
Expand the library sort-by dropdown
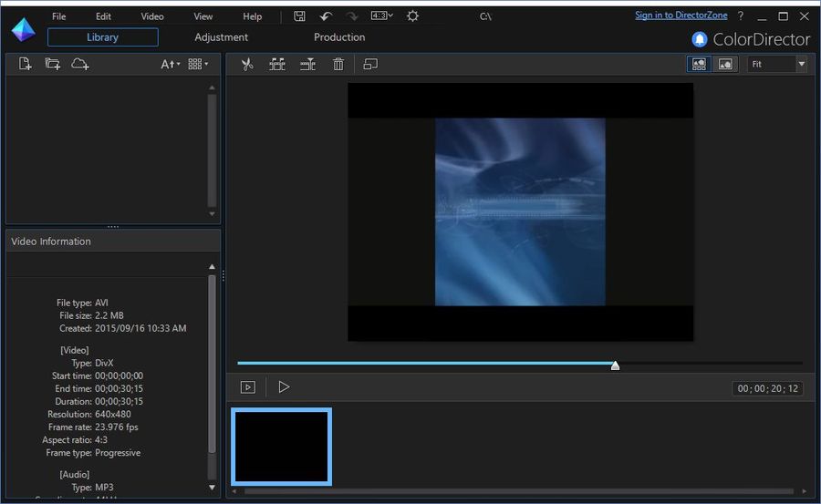tap(171, 64)
